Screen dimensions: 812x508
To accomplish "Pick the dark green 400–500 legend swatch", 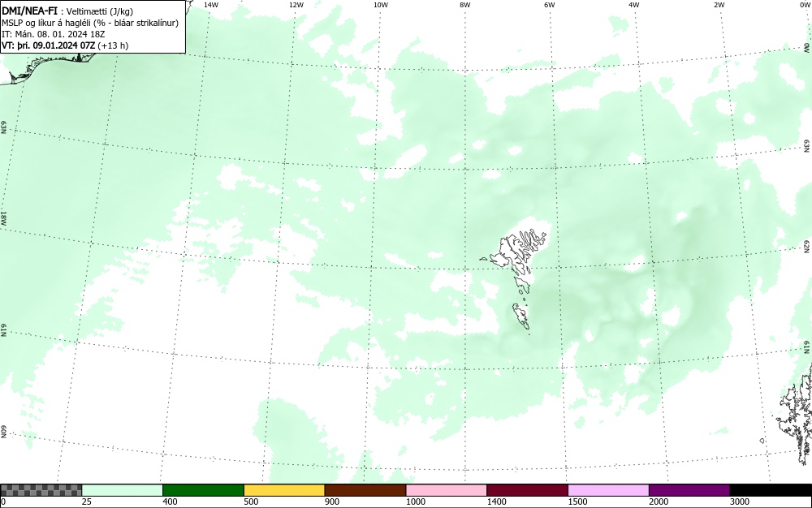I will point(203,490).
